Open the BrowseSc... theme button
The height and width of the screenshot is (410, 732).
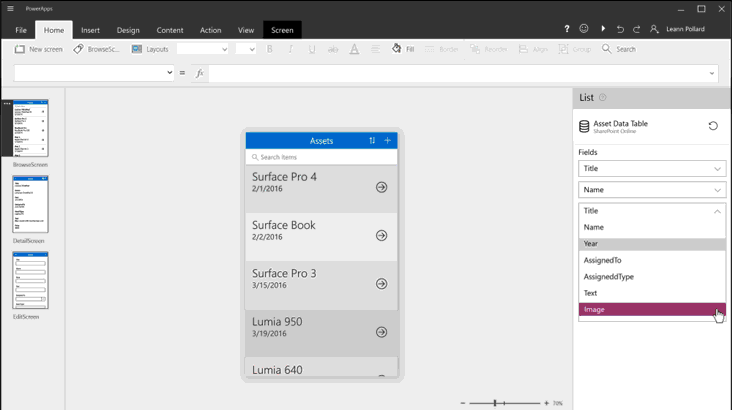[x=97, y=49]
